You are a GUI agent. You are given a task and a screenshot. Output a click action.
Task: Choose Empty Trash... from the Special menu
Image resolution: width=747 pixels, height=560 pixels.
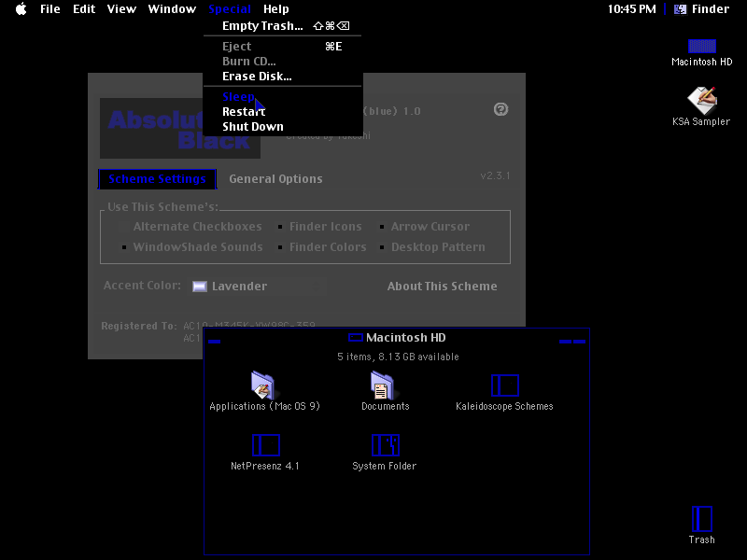pos(283,26)
